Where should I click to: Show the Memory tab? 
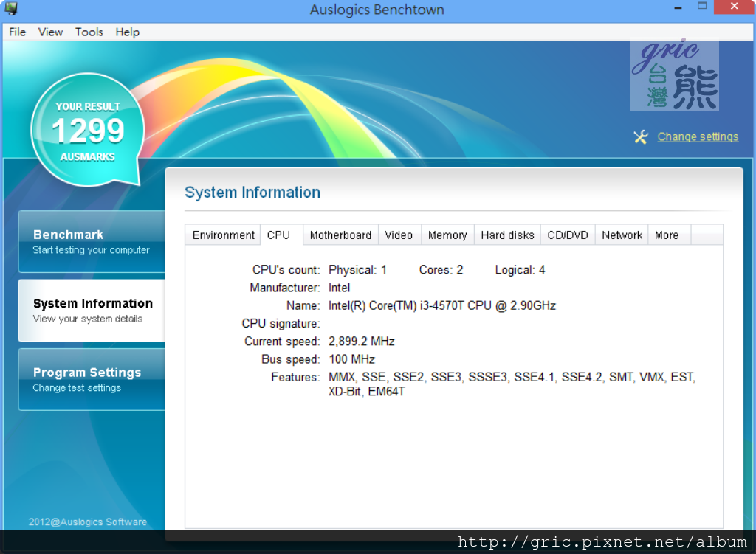[x=447, y=235]
